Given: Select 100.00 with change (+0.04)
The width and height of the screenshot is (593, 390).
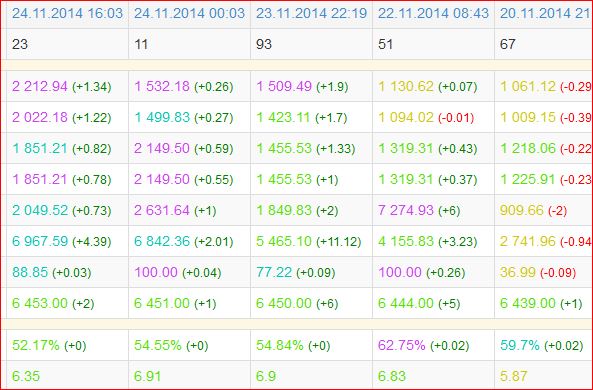Looking at the screenshot, I should pyautogui.click(x=178, y=272).
